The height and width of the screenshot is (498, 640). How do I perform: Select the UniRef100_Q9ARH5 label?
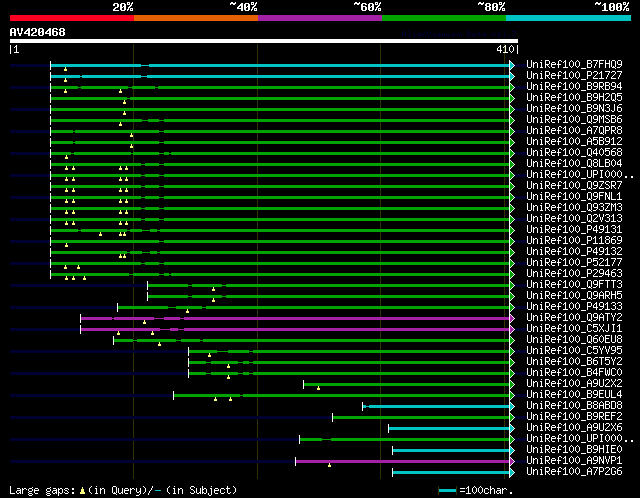(x=574, y=296)
